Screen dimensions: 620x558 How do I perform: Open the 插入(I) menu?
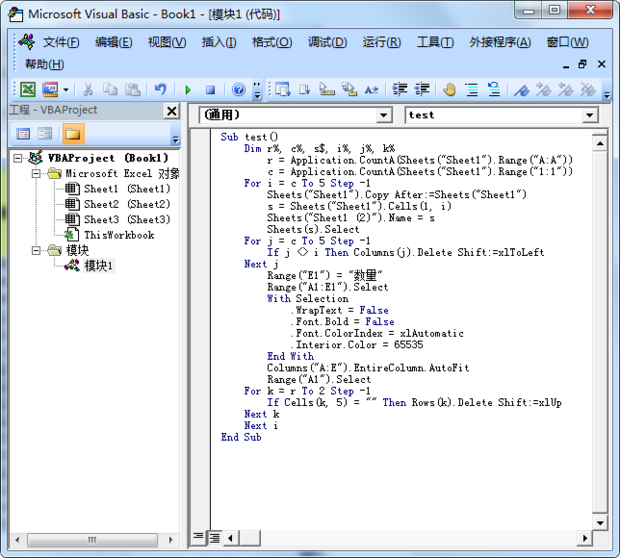coord(219,42)
